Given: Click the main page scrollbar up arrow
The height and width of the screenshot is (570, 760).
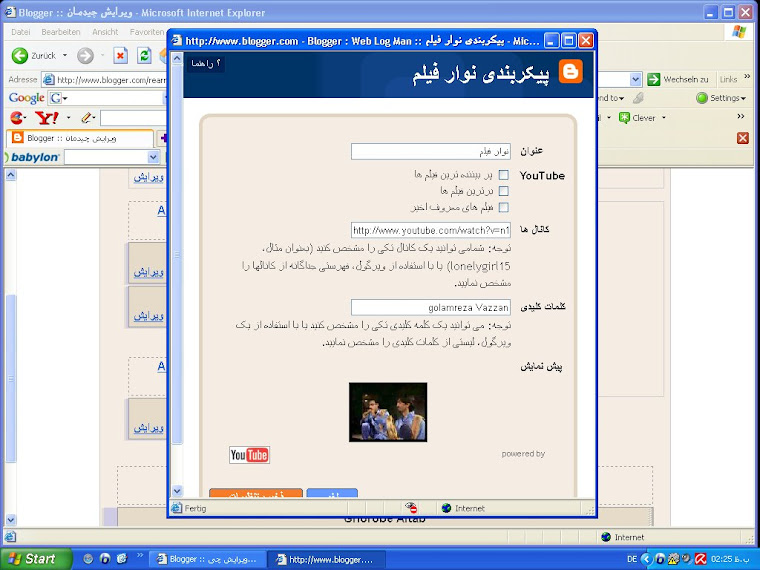Looking at the screenshot, I should coord(11,174).
